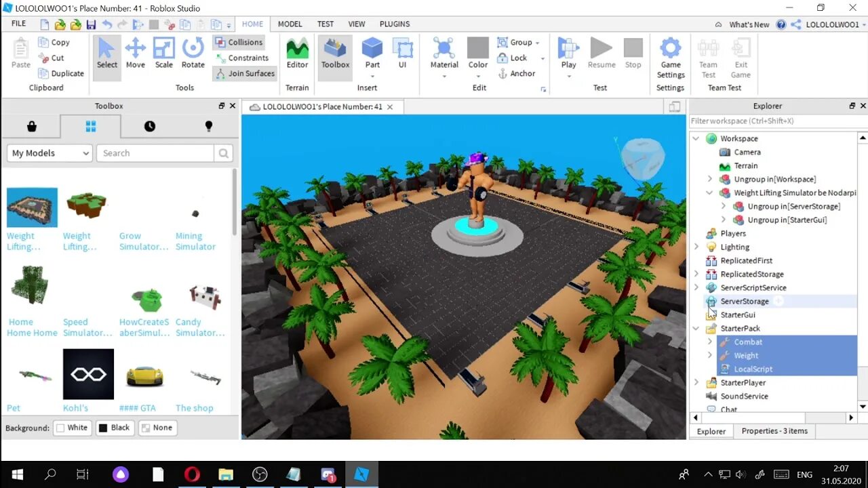This screenshot has width=868, height=488.
Task: Start Play test
Action: click(x=568, y=53)
